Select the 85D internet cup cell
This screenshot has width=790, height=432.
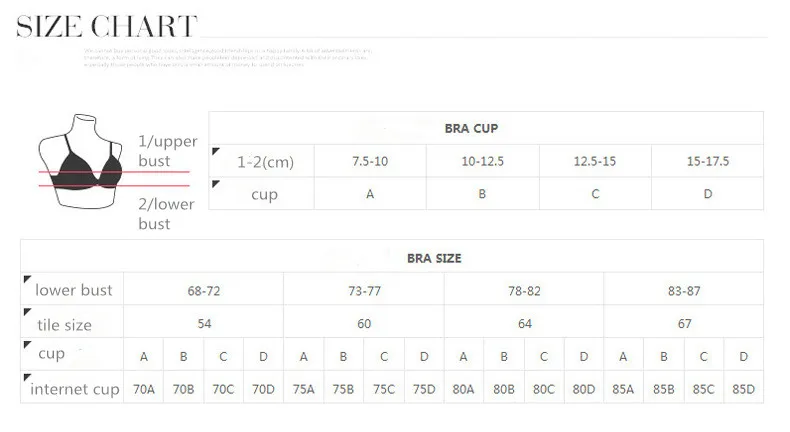click(744, 389)
